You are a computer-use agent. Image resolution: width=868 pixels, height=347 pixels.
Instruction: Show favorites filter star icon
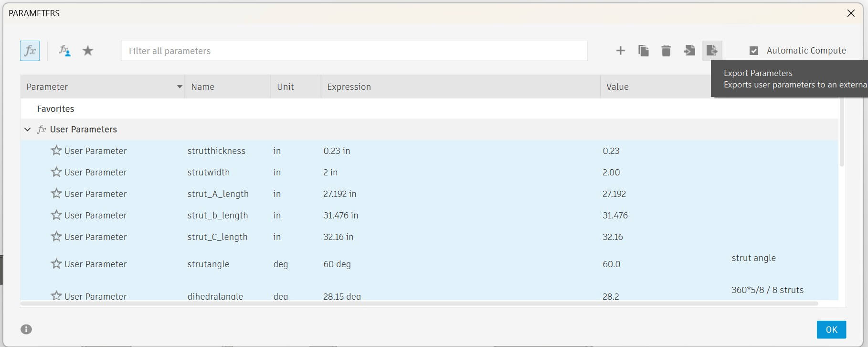click(x=88, y=51)
